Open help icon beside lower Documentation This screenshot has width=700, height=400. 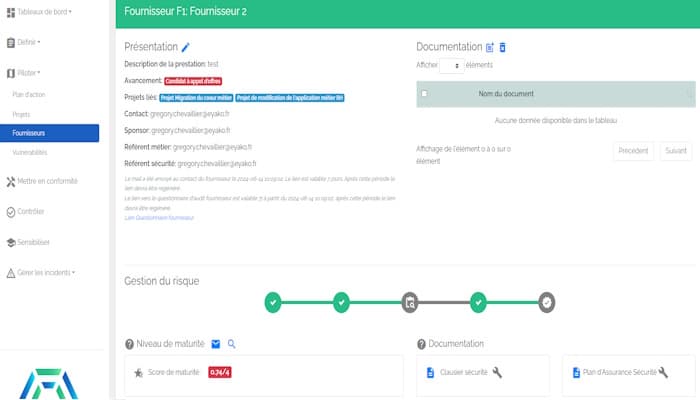[x=421, y=344]
